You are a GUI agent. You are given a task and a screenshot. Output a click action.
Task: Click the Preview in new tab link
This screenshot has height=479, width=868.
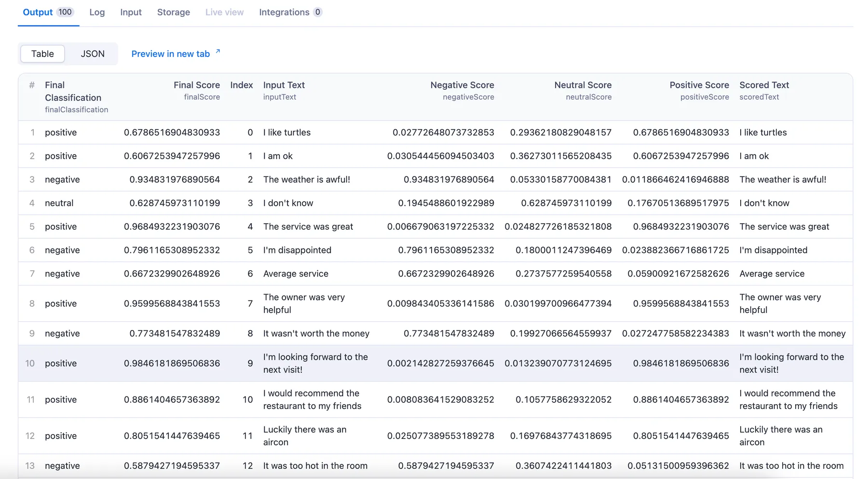pyautogui.click(x=171, y=54)
